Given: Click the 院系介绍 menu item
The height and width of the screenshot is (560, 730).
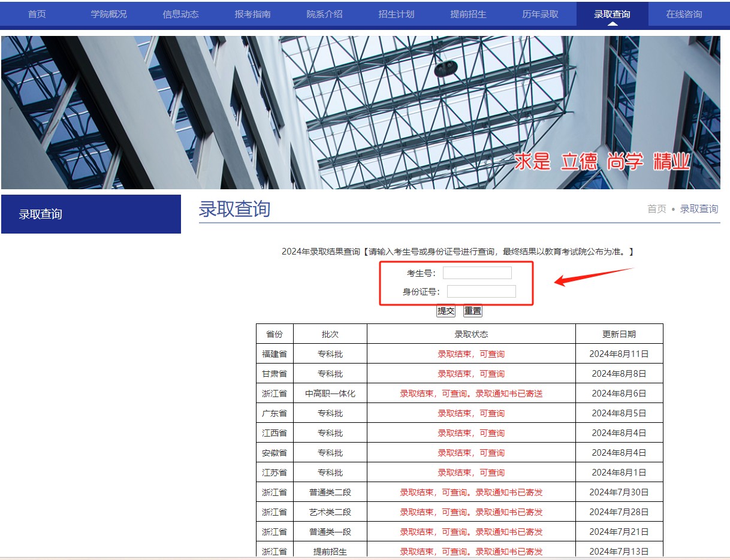Looking at the screenshot, I should coord(324,14).
